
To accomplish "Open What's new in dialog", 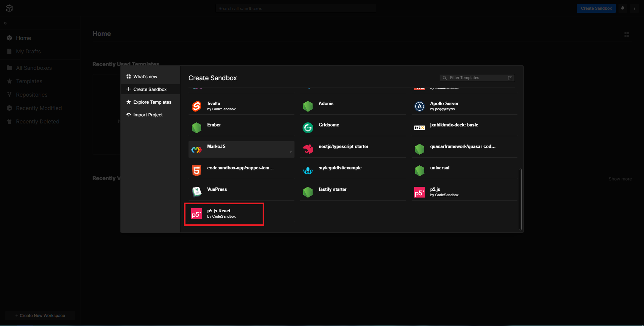I will (150, 76).
